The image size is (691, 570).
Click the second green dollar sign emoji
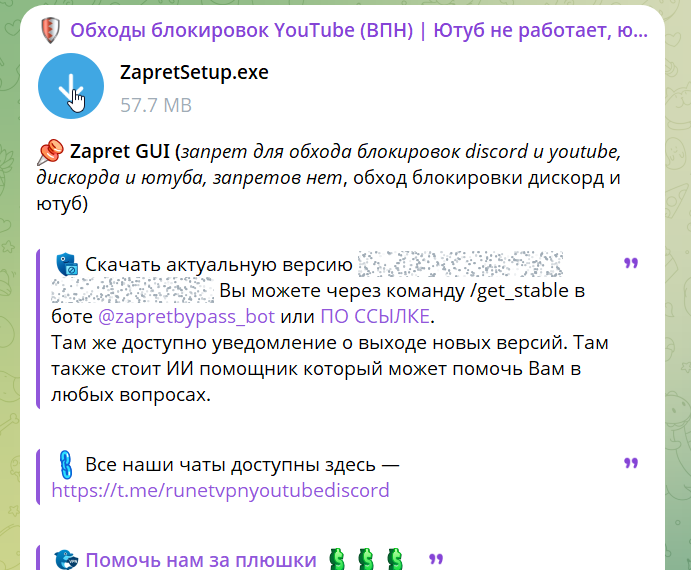coord(366,559)
